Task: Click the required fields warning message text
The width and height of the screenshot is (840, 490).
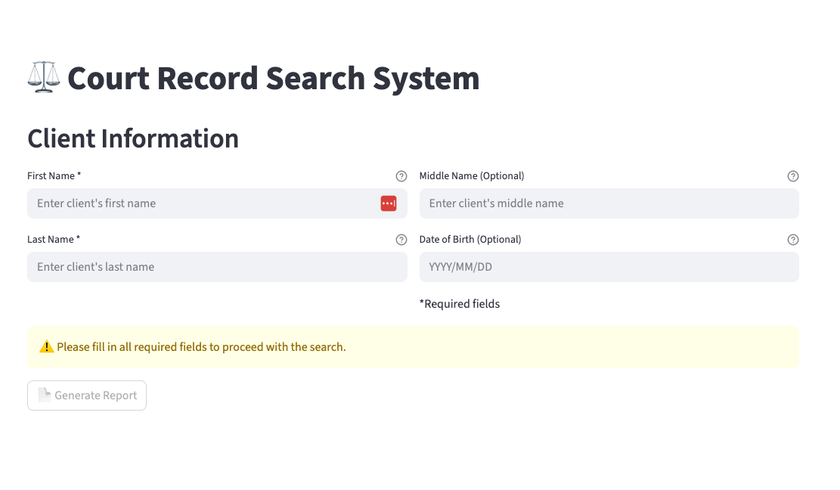Action: pyautogui.click(x=201, y=347)
